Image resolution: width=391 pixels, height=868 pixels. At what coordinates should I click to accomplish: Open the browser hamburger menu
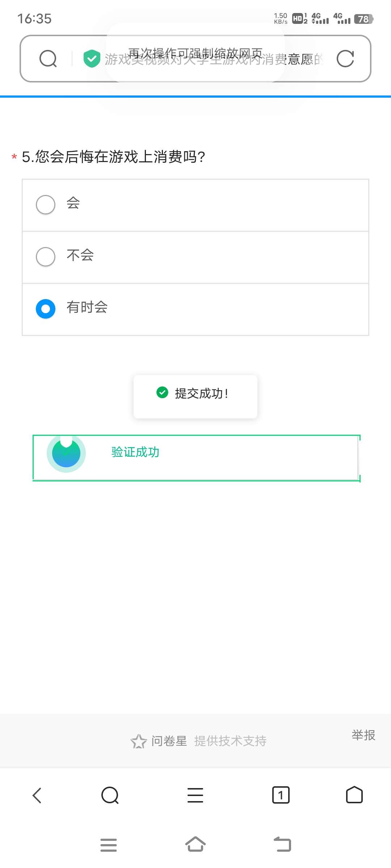tap(195, 795)
